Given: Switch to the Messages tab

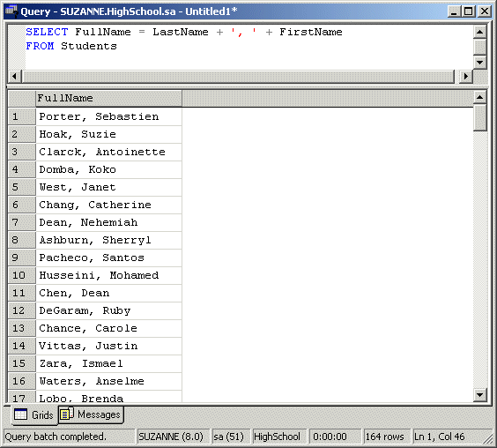Looking at the screenshot, I should 92,414.
